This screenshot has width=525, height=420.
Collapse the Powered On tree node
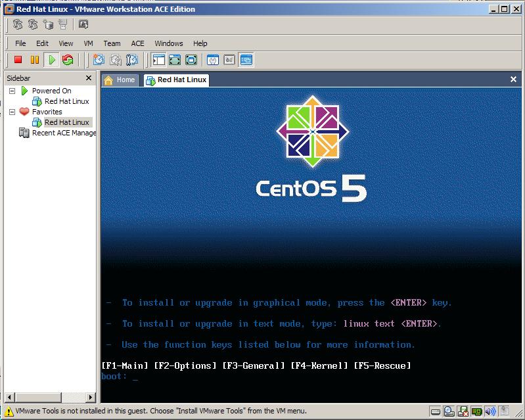(12, 91)
